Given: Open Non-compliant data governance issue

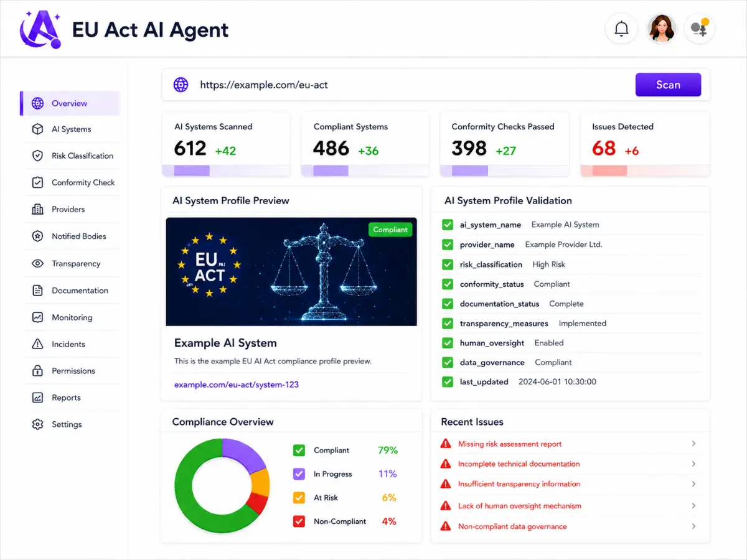Looking at the screenshot, I should pyautogui.click(x=512, y=526).
